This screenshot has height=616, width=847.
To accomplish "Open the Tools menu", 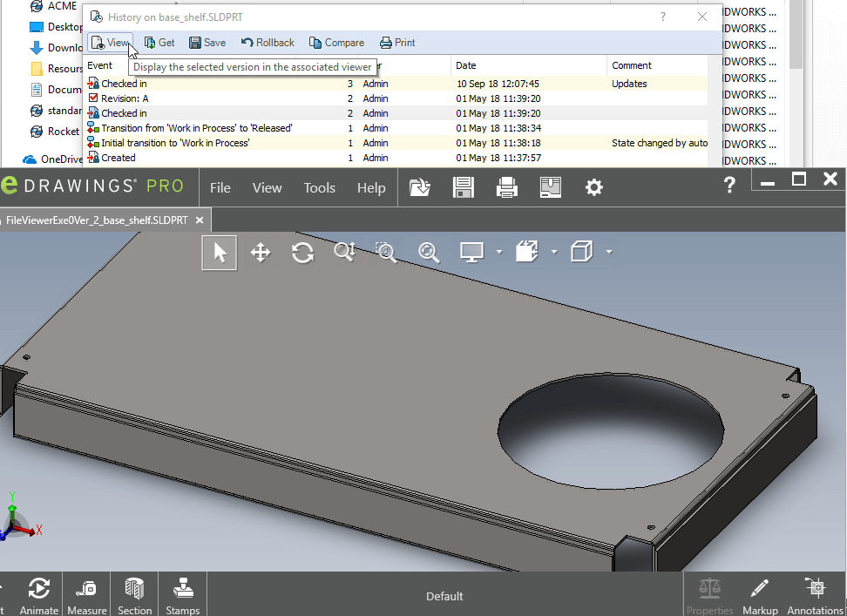I will pyautogui.click(x=319, y=187).
